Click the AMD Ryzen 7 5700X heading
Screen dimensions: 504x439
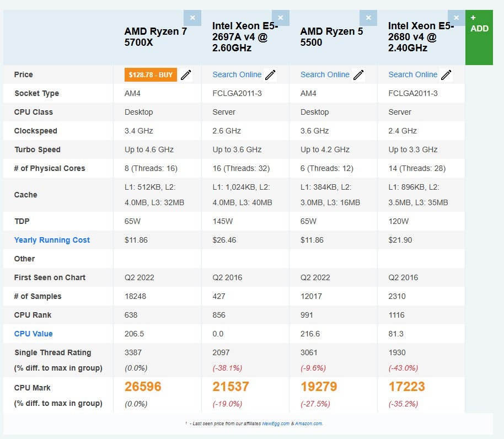coord(156,37)
